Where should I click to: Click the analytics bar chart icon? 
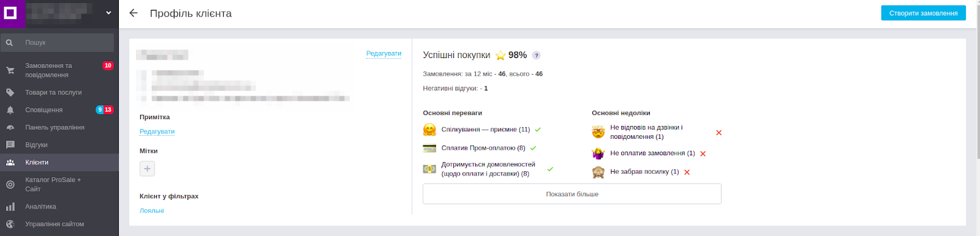[x=10, y=207]
